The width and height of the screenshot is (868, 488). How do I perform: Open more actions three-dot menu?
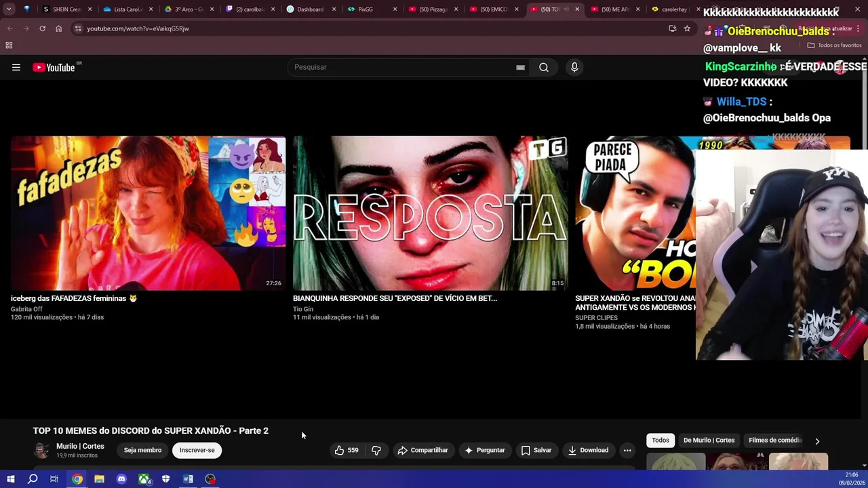tap(627, 450)
